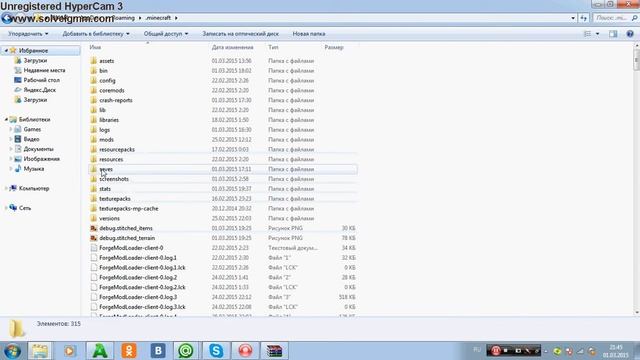Click the debug.stitched_items PNG file icon

(93, 228)
